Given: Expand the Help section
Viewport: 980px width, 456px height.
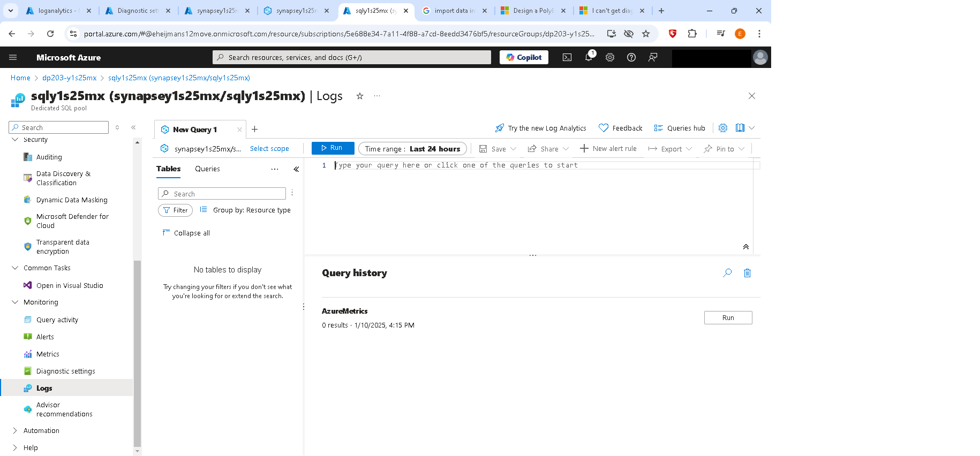Looking at the screenshot, I should pyautogui.click(x=15, y=447).
